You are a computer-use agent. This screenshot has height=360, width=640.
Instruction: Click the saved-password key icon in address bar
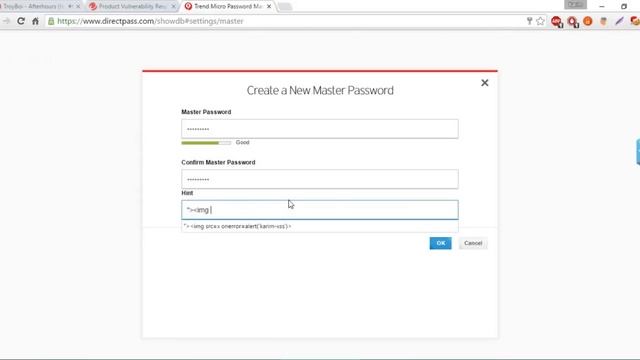tap(529, 21)
